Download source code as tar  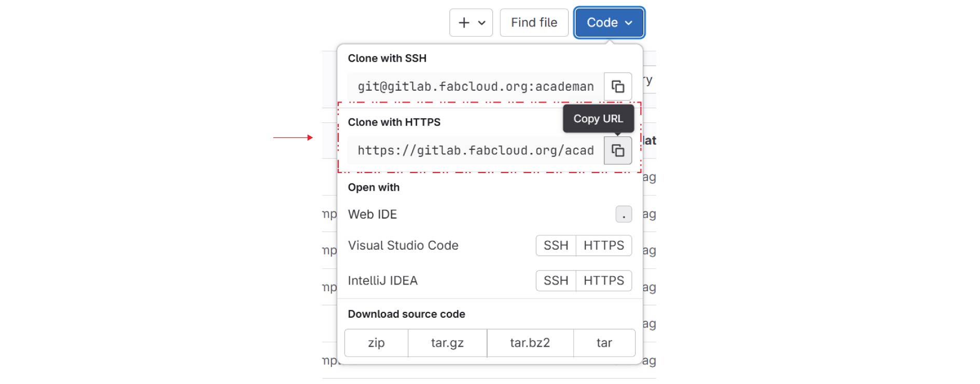(x=604, y=343)
